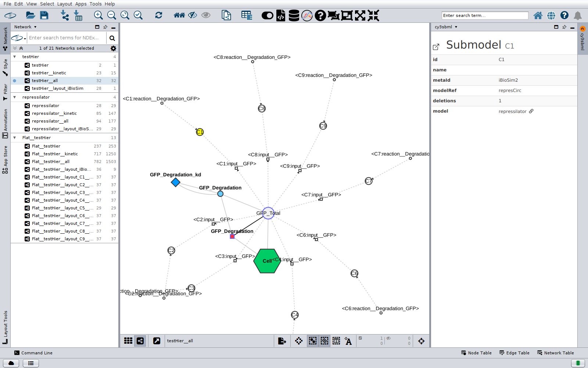Create new network from selection icon

click(226, 15)
